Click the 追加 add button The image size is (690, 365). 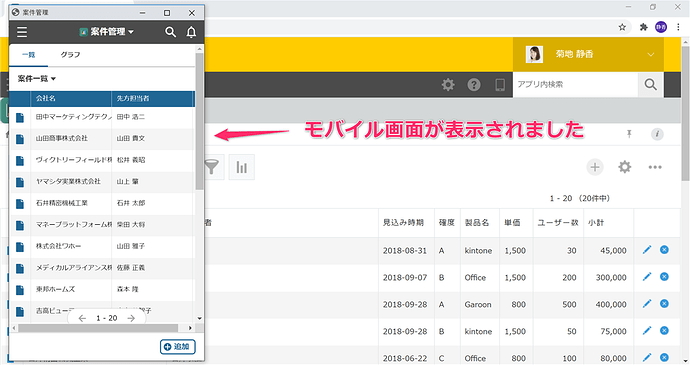[178, 347]
